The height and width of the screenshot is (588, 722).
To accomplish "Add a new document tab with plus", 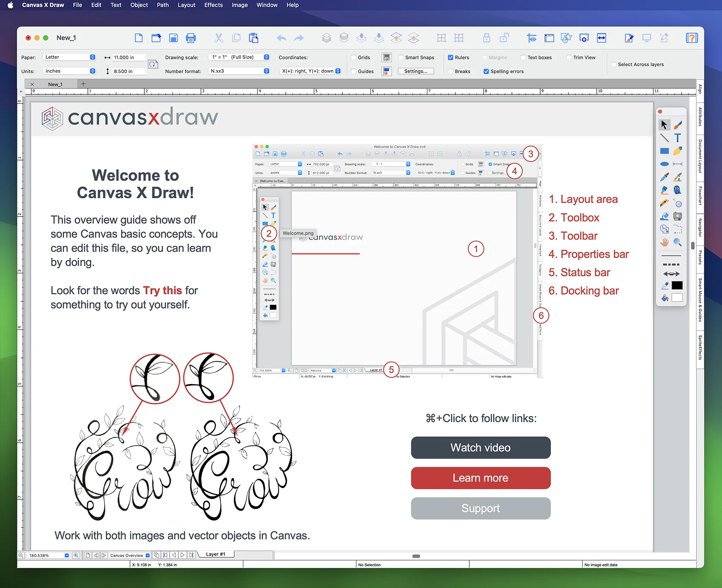I will (83, 84).
